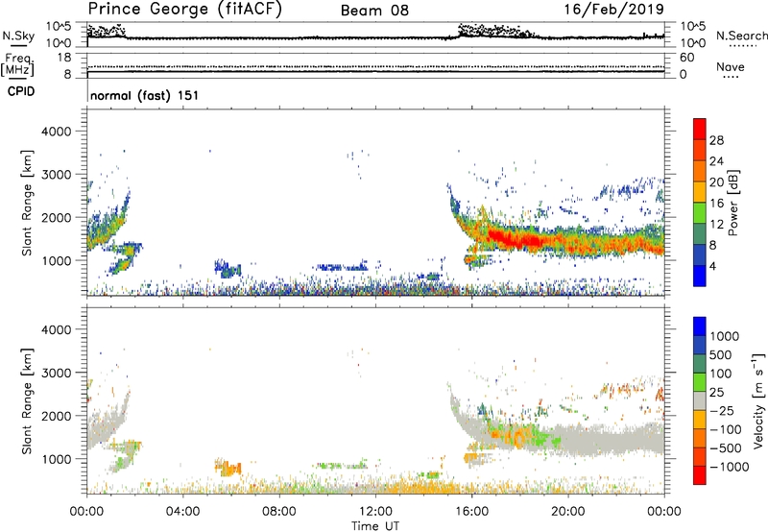Click the "12" label on Power colorbar
The height and width of the screenshot is (532, 768).
pyautogui.click(x=716, y=225)
